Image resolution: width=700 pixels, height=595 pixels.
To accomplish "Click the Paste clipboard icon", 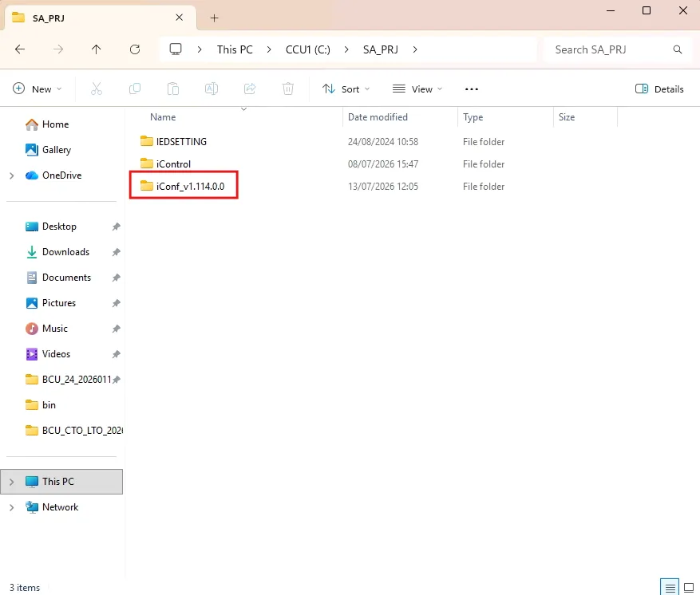I will point(173,89).
